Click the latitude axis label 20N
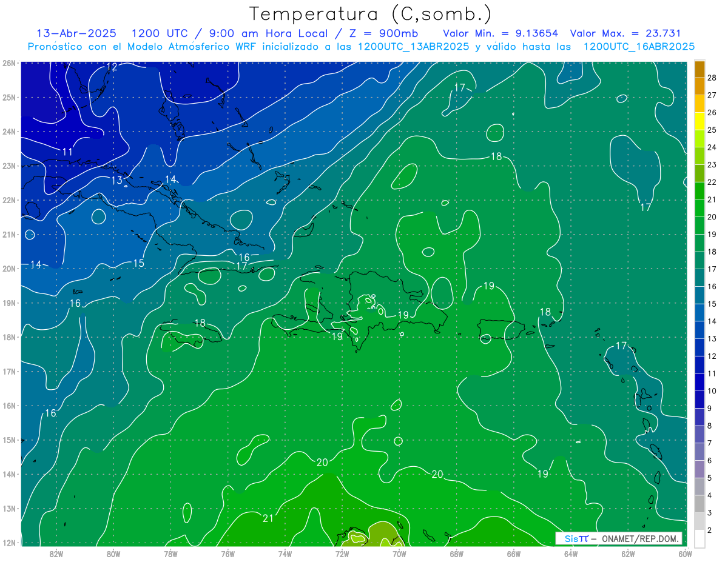 point(8,269)
